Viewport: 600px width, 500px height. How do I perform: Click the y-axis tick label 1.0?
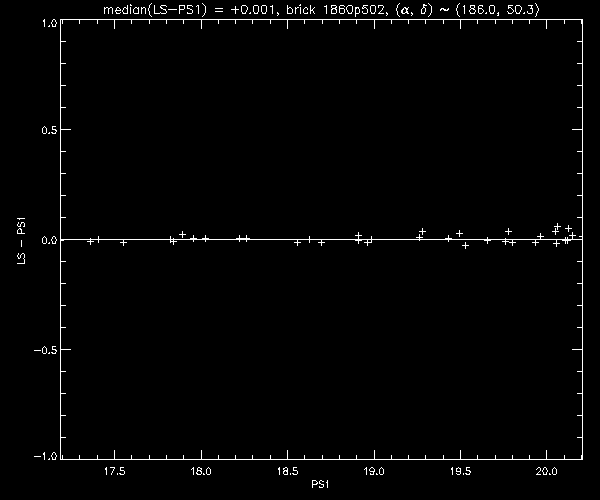pos(49,23)
